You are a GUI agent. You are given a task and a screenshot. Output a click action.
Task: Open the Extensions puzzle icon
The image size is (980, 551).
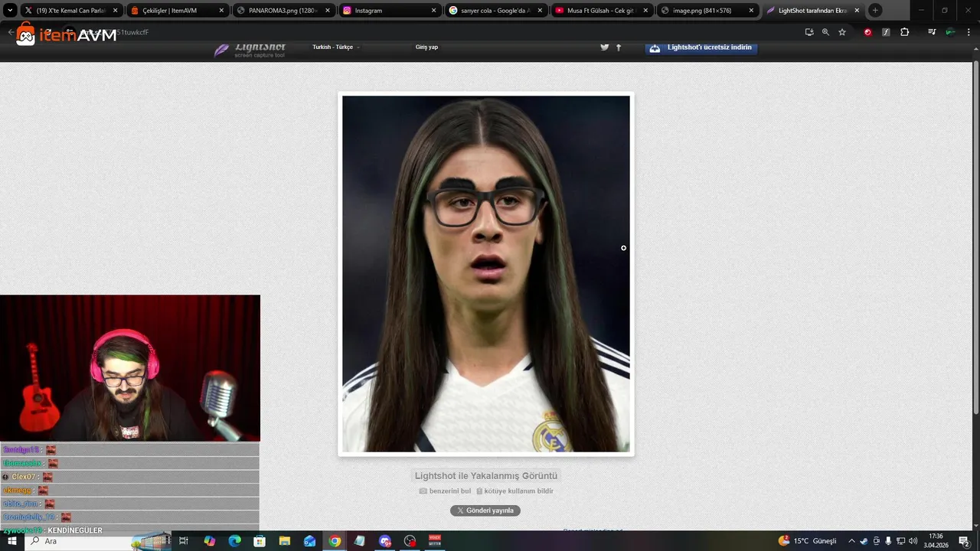pos(904,32)
